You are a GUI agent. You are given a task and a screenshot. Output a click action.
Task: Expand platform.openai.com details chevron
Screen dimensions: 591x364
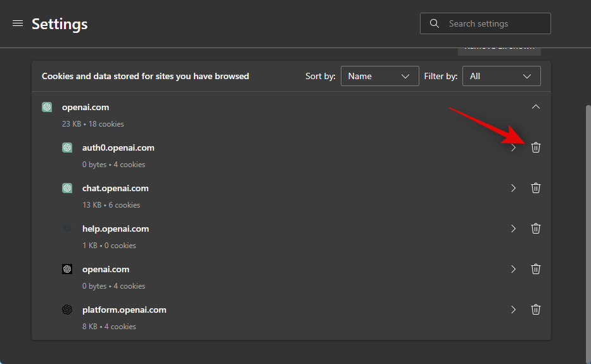513,310
